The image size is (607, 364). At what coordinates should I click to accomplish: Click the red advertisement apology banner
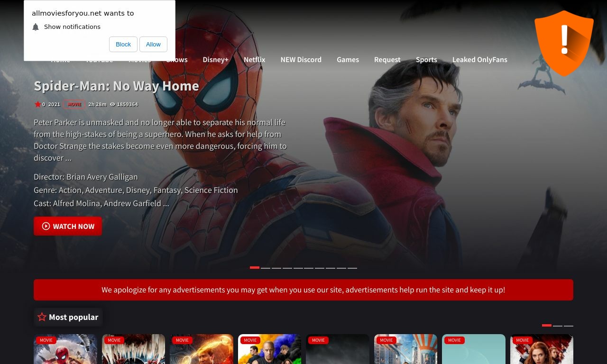[x=303, y=290]
